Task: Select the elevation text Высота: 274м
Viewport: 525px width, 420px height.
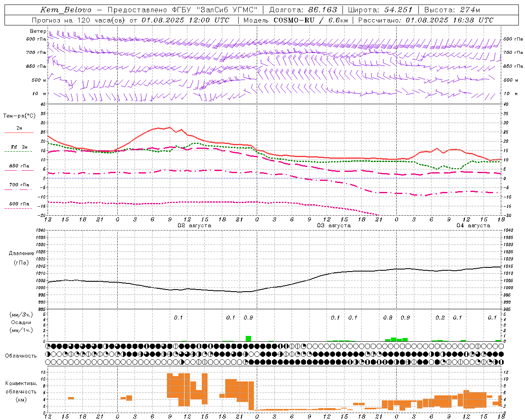Action: tap(452, 10)
